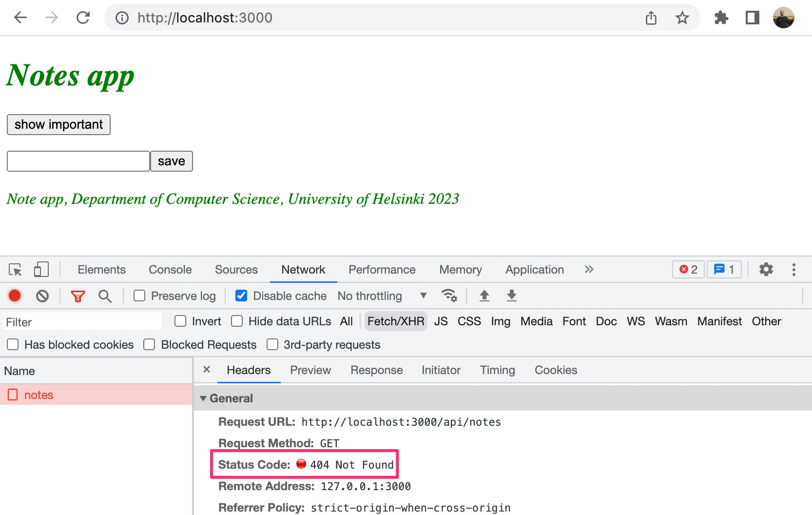This screenshot has width=812, height=515.
Task: Enable Hide data URLs
Action: [237, 321]
